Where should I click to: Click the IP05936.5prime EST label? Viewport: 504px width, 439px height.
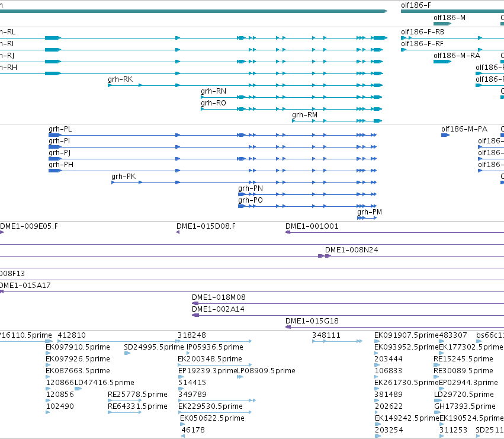click(x=215, y=347)
